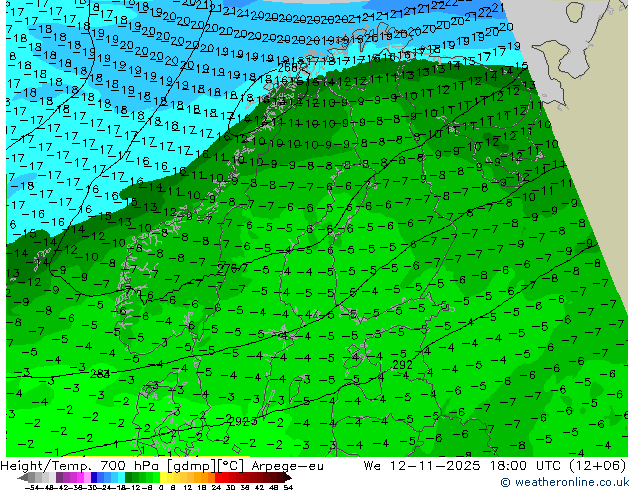Select the 'Height/Temp. 700 hPa' map title

[80, 466]
